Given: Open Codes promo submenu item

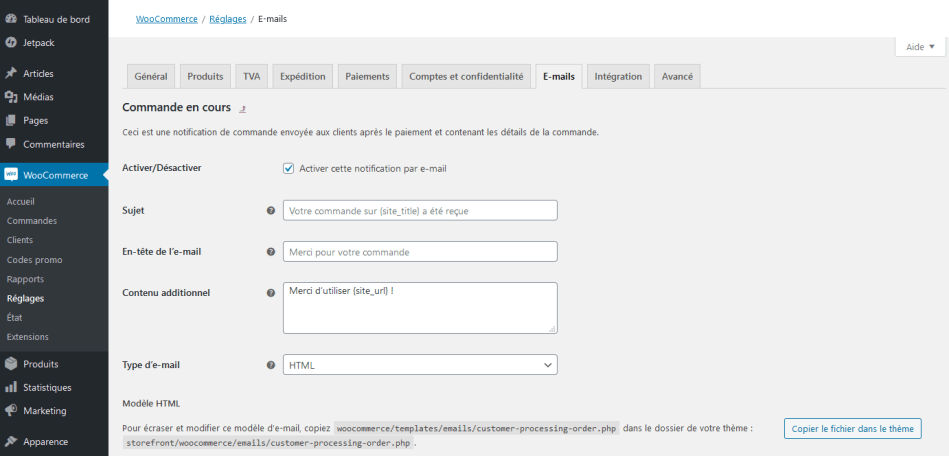Looking at the screenshot, I should pyautogui.click(x=34, y=260).
